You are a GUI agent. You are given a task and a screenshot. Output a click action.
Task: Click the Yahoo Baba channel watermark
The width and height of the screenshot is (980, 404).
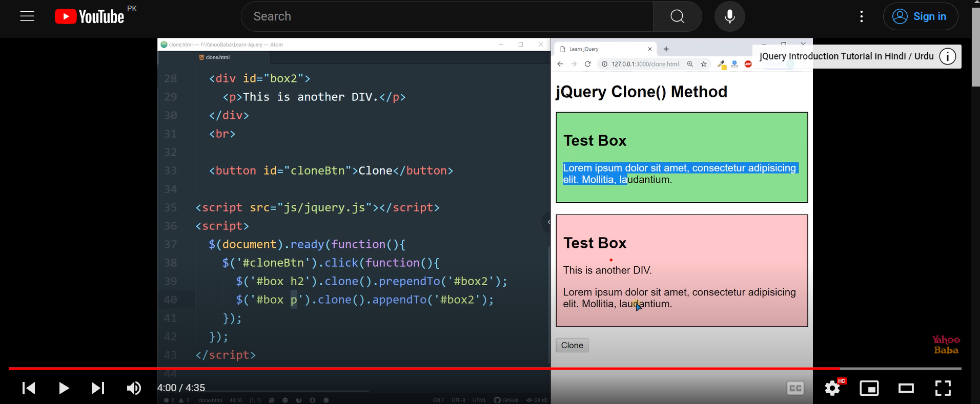(x=946, y=345)
